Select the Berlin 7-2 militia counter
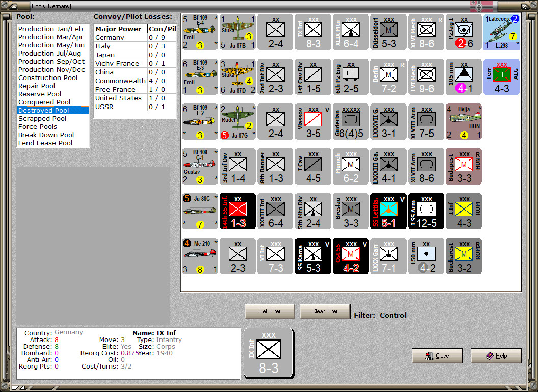Viewport: 538px width, 392px height. point(388,77)
